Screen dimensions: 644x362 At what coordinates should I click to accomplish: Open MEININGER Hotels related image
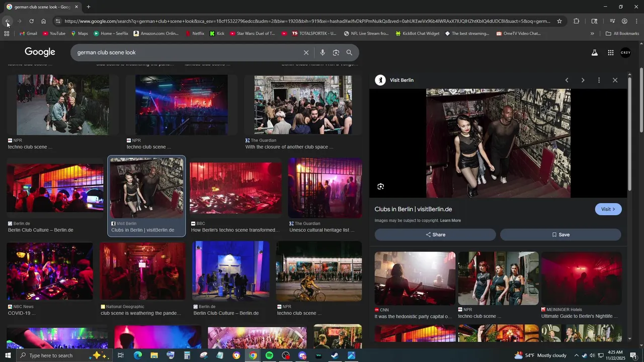click(581, 279)
